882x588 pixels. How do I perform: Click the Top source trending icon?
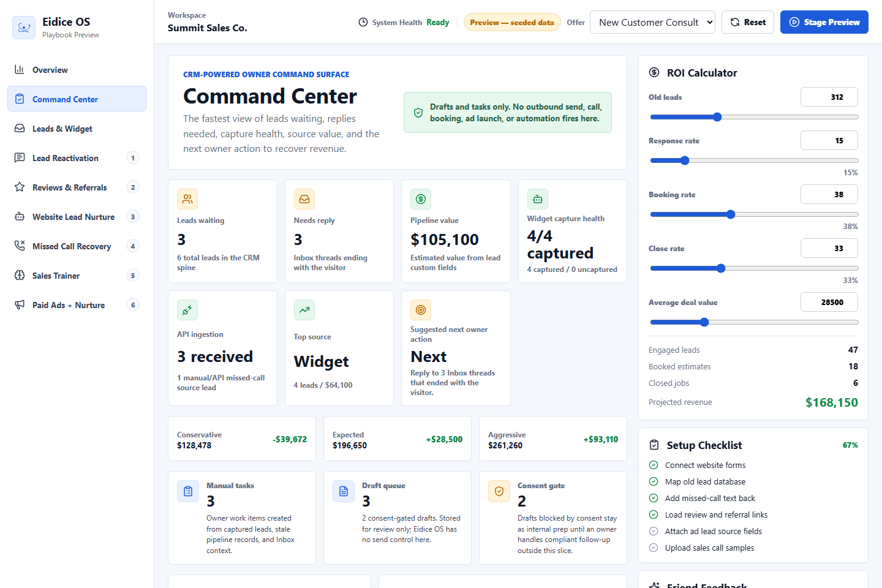pyautogui.click(x=304, y=310)
